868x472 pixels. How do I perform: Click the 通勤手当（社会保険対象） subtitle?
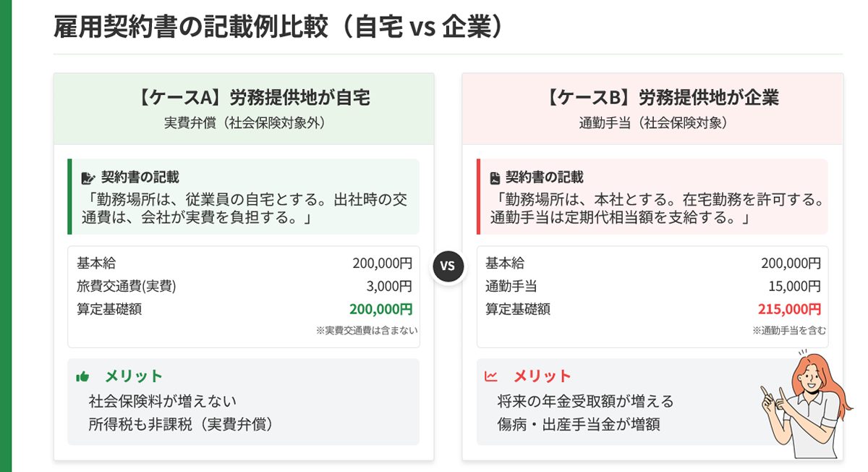click(652, 123)
